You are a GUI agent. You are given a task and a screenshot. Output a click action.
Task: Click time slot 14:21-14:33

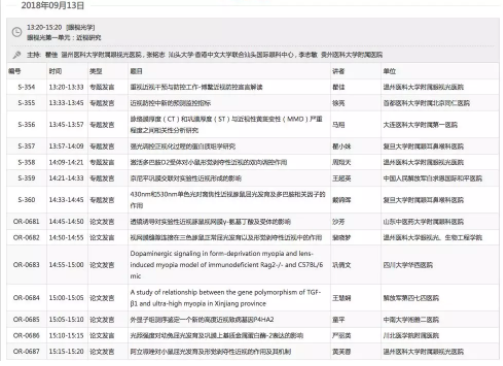[x=66, y=178]
